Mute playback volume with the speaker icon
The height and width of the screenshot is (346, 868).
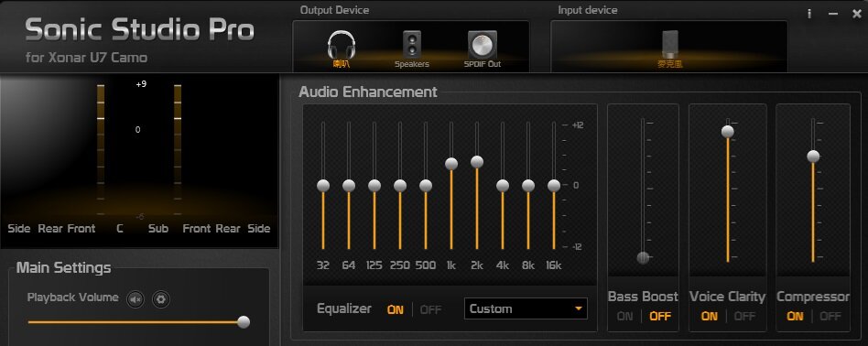point(136,299)
